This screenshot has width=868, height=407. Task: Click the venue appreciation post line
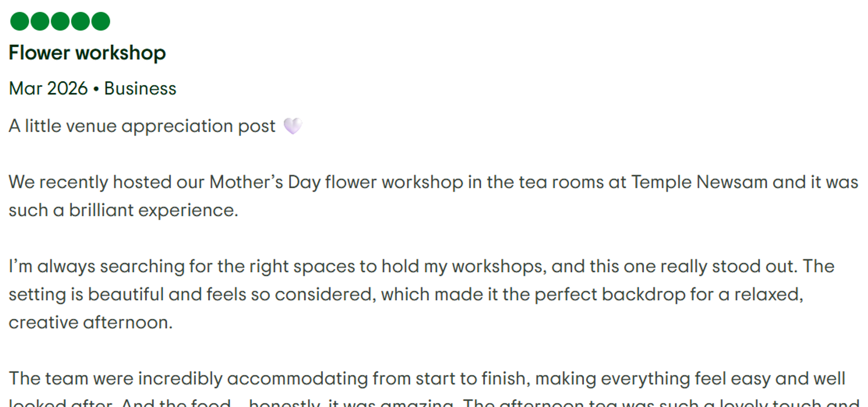[156, 126]
